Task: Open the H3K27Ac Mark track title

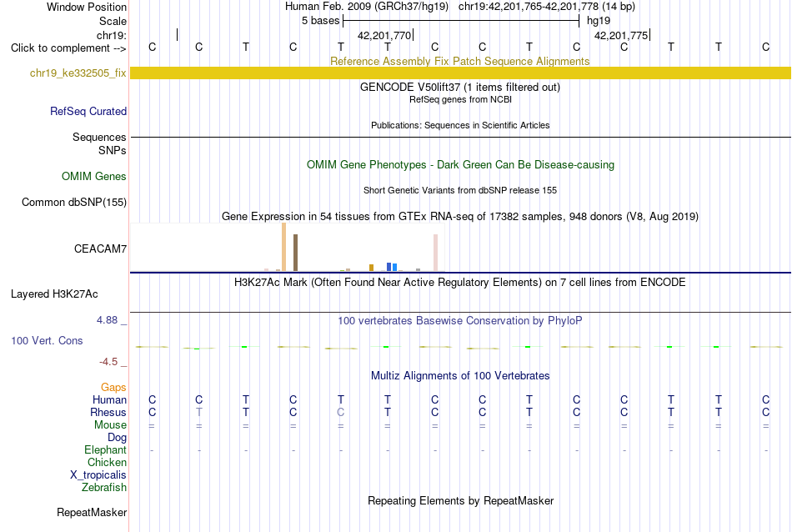Action: coord(459,283)
